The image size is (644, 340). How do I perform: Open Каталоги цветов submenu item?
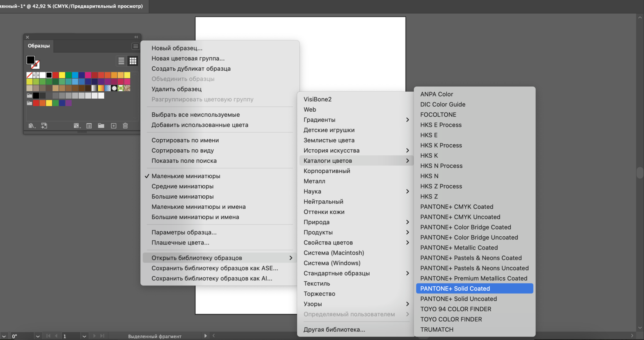[356, 161]
